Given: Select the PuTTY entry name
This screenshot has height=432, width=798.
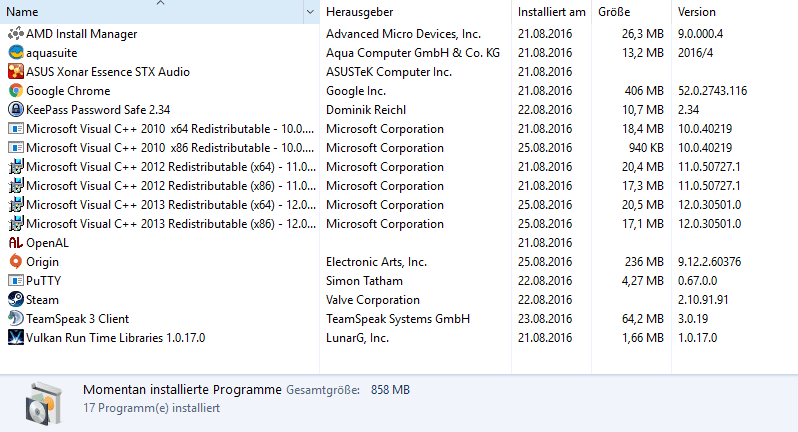Looking at the screenshot, I should [x=43, y=280].
